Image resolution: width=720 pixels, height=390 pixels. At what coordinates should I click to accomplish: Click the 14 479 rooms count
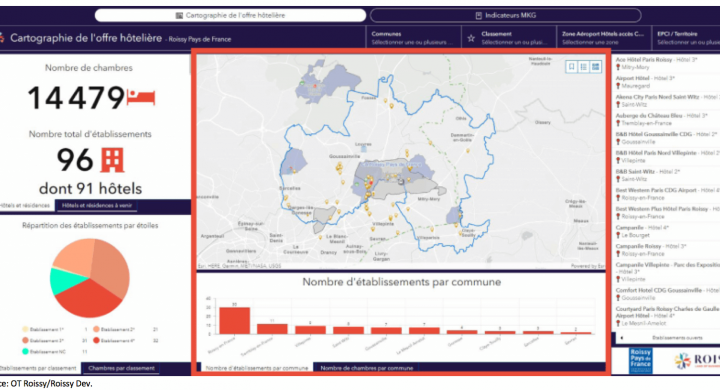click(x=76, y=98)
